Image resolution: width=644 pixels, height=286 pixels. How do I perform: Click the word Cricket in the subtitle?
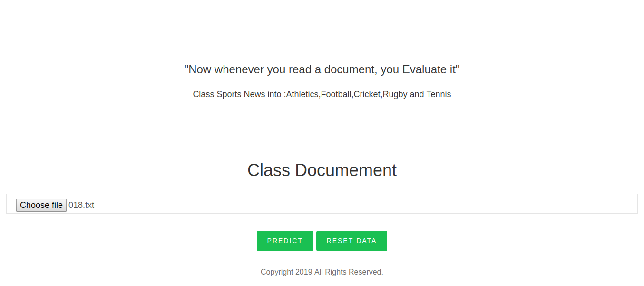(367, 94)
